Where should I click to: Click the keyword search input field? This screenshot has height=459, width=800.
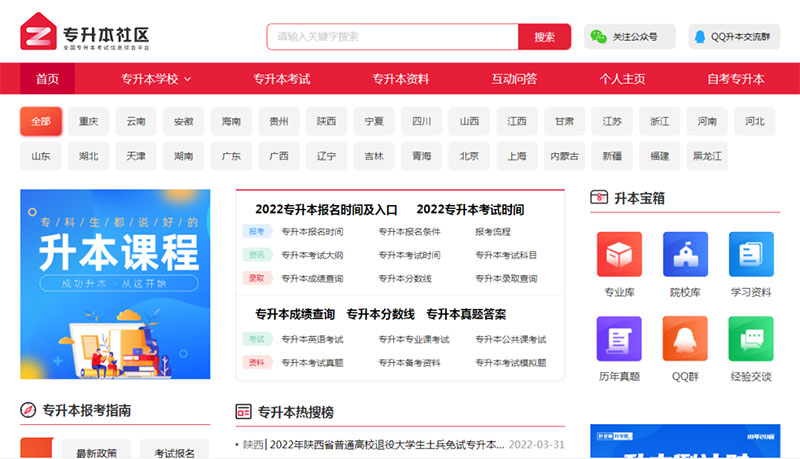[x=391, y=37]
